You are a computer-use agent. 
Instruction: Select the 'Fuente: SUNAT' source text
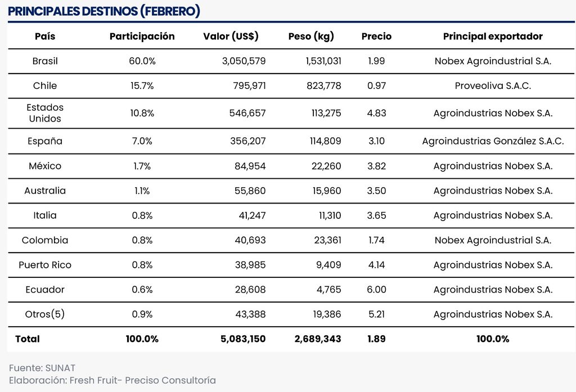[x=42, y=368]
